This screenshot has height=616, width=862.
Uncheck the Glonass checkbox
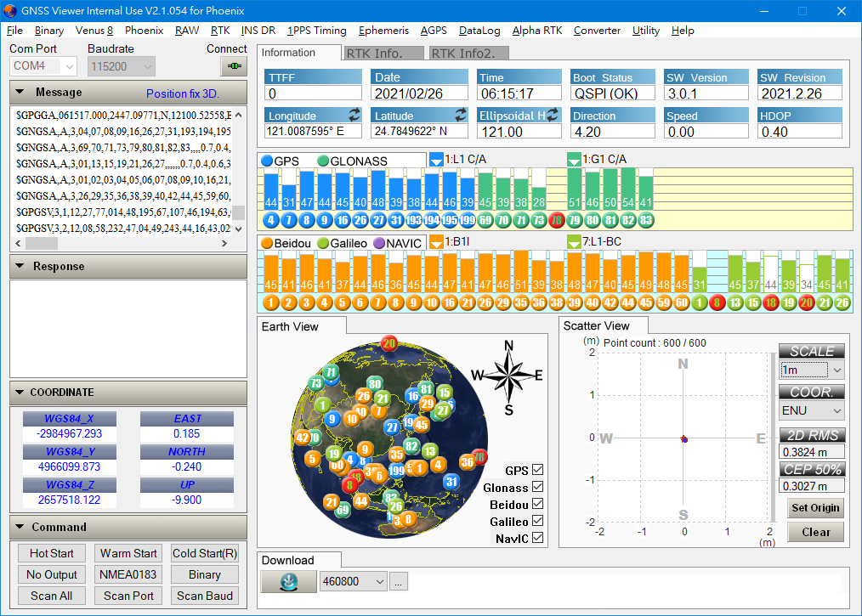(x=537, y=487)
